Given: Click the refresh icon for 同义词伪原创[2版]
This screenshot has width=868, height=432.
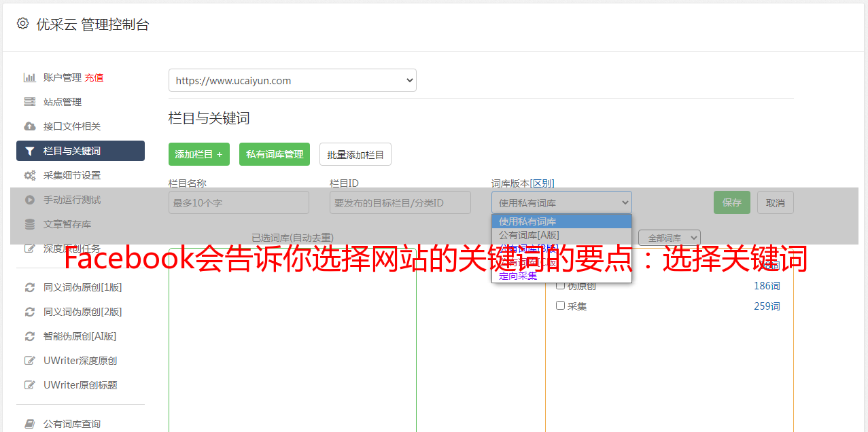Looking at the screenshot, I should click(29, 312).
